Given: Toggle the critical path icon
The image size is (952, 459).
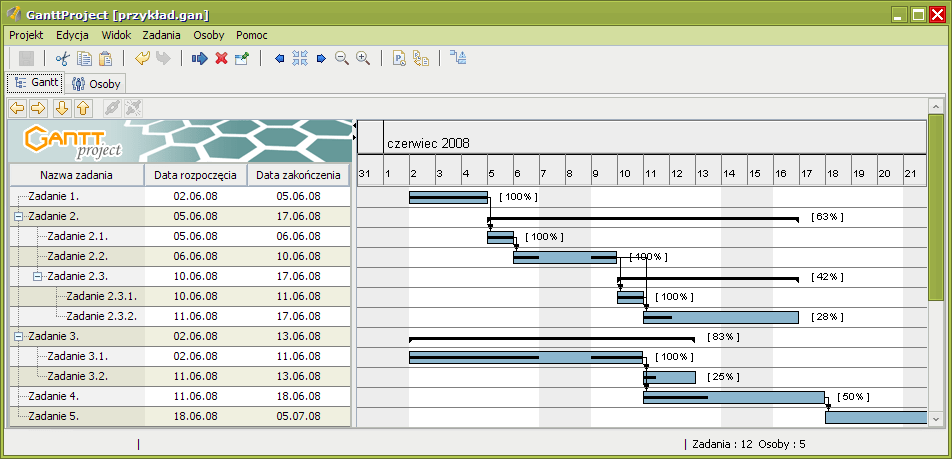Looking at the screenshot, I should 458,58.
